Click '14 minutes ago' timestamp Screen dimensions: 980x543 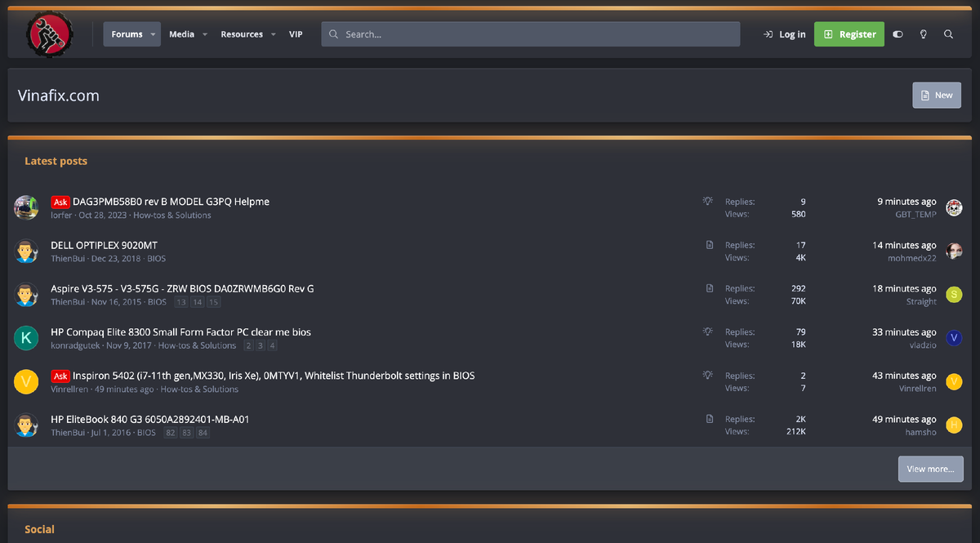click(x=904, y=245)
